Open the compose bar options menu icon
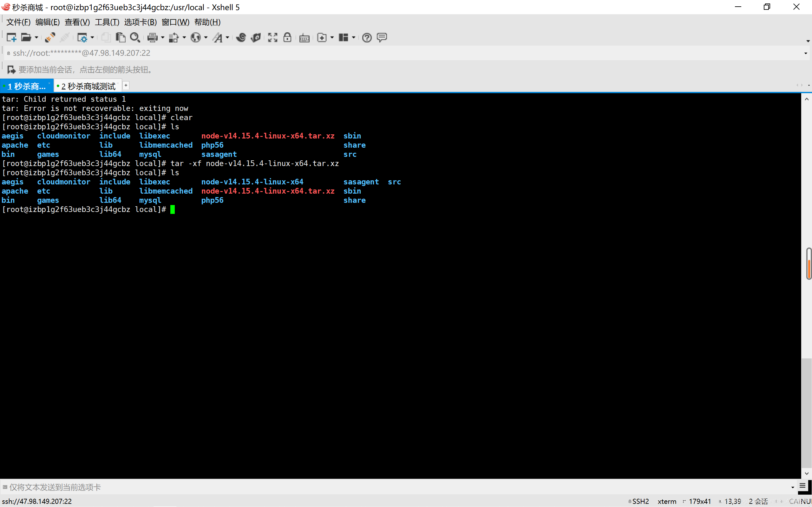The width and height of the screenshot is (812, 507). click(802, 486)
